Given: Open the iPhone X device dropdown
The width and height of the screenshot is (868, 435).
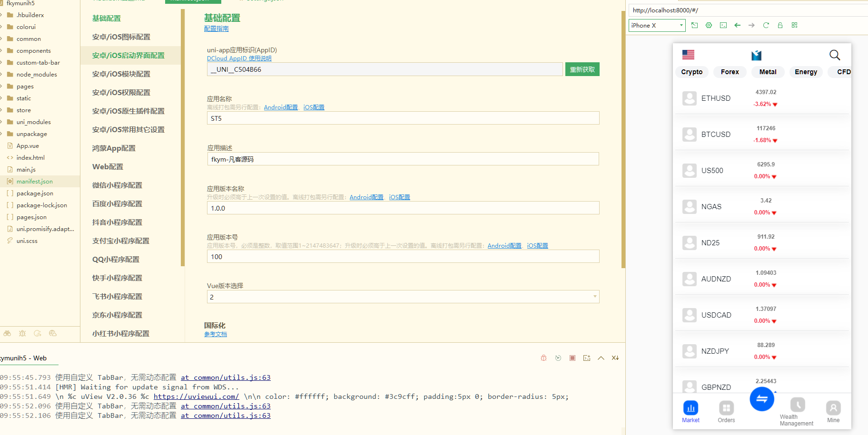Looking at the screenshot, I should pos(657,25).
